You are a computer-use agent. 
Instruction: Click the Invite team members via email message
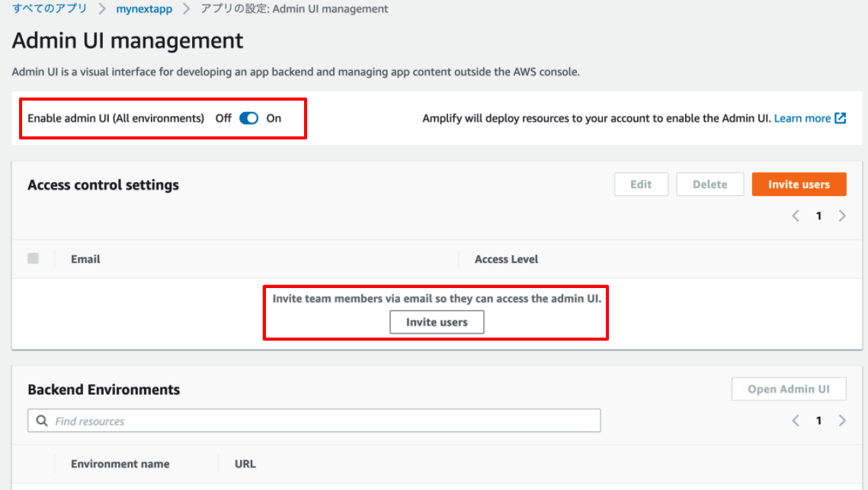pyautogui.click(x=437, y=299)
